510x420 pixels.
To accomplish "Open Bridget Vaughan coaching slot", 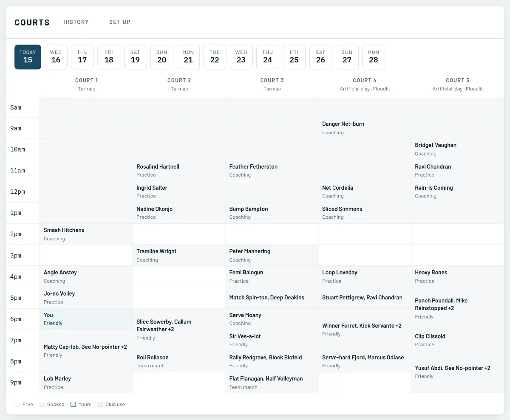I will pos(458,149).
